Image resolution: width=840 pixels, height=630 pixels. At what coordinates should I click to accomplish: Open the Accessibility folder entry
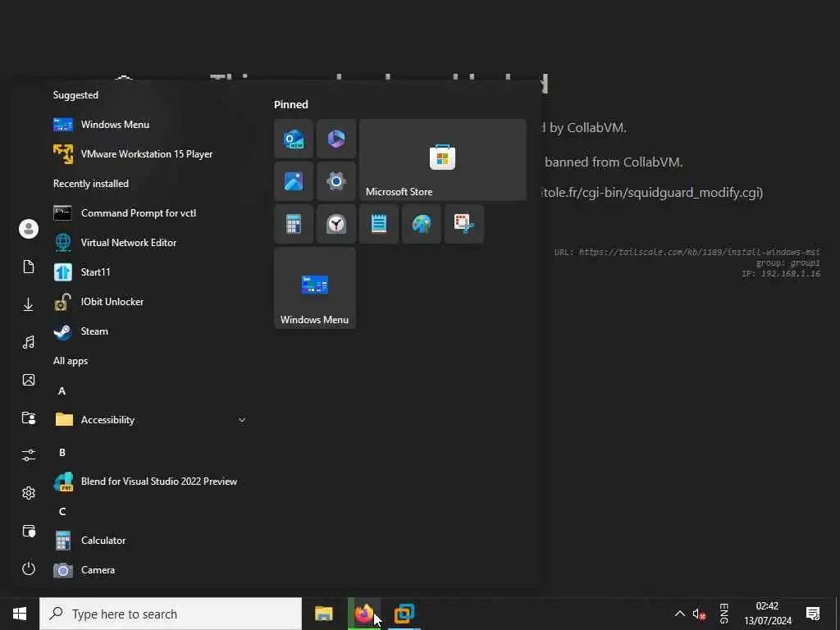150,419
